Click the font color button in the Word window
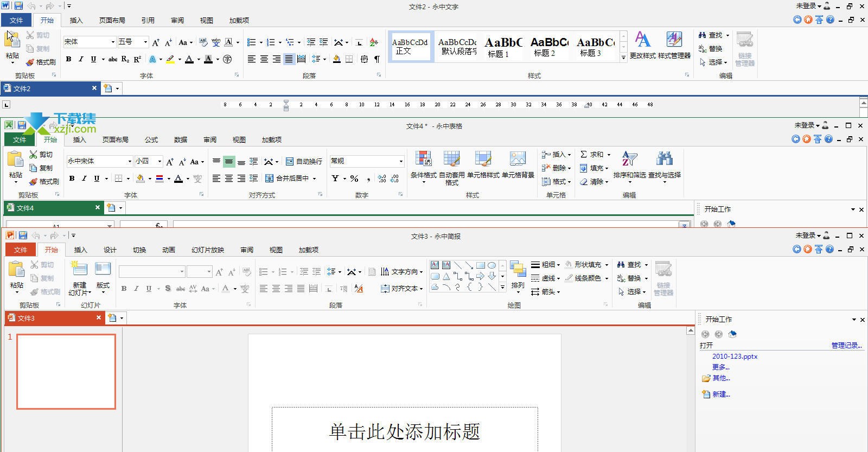The image size is (868, 452). click(189, 59)
